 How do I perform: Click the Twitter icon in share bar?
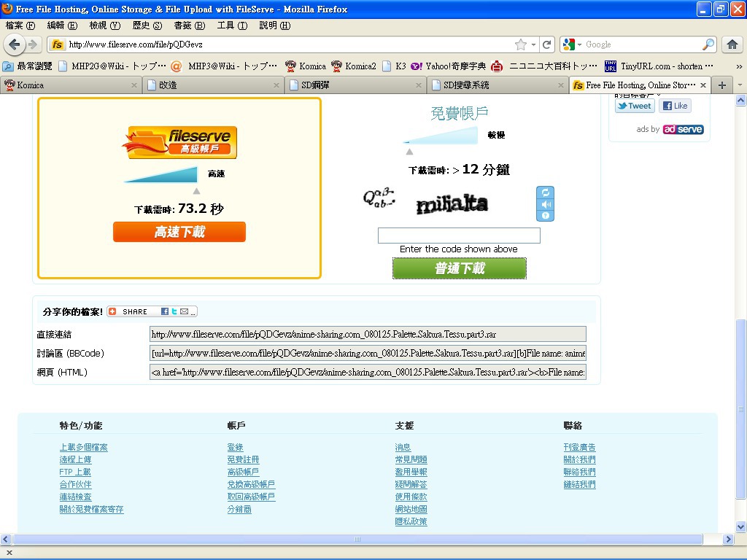174,311
